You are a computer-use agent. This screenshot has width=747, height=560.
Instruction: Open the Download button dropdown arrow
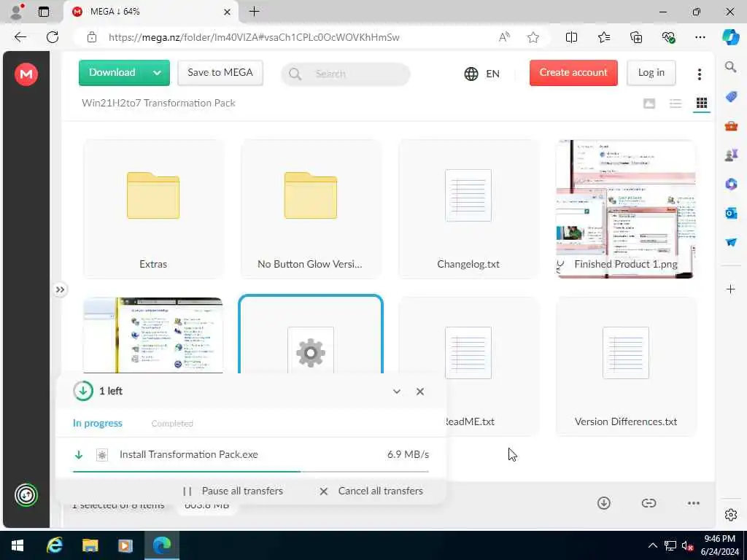tap(158, 73)
